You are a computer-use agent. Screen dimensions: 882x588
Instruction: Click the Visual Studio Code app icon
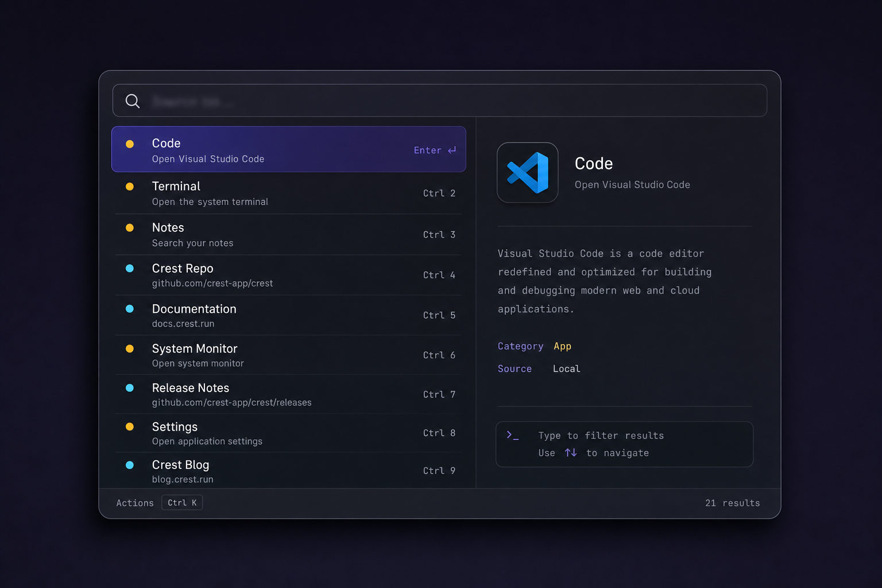click(528, 172)
